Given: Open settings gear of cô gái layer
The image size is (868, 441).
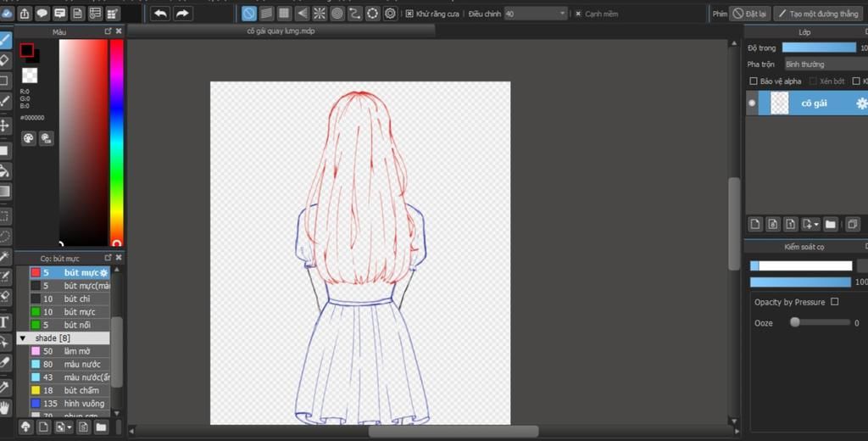Looking at the screenshot, I should point(861,103).
